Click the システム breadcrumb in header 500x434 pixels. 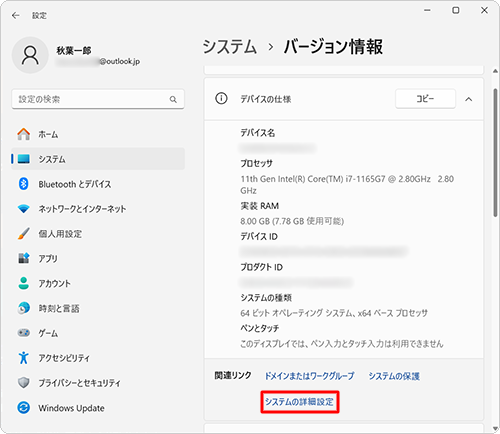point(230,46)
